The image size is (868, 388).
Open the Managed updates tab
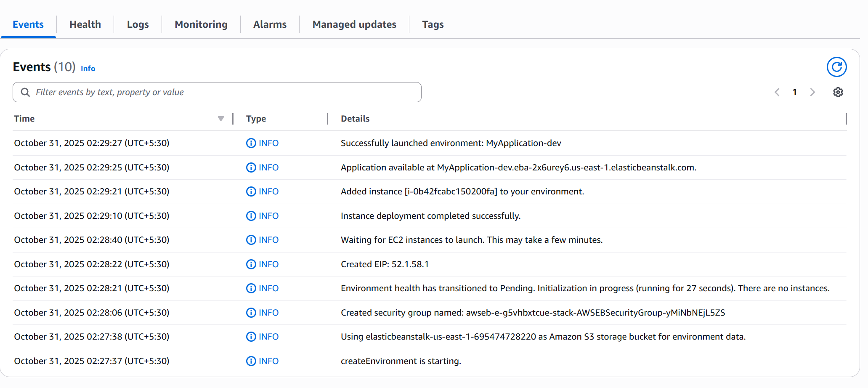pos(354,24)
